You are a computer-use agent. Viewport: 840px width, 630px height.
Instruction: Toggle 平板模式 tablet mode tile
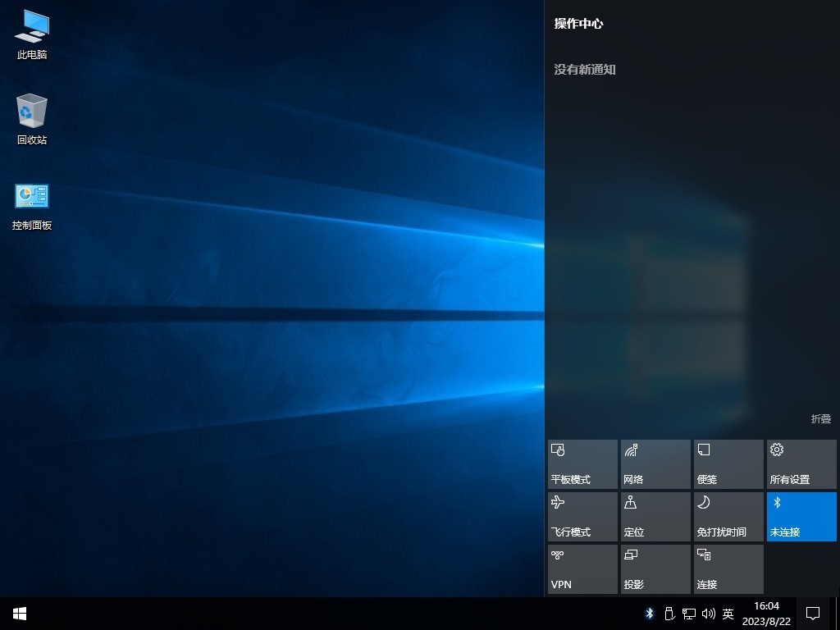point(582,464)
